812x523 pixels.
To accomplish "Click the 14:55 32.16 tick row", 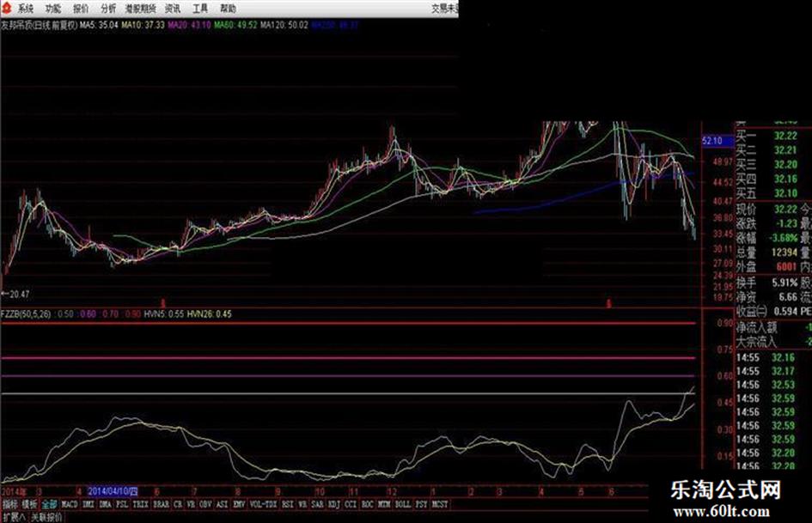I will (766, 357).
